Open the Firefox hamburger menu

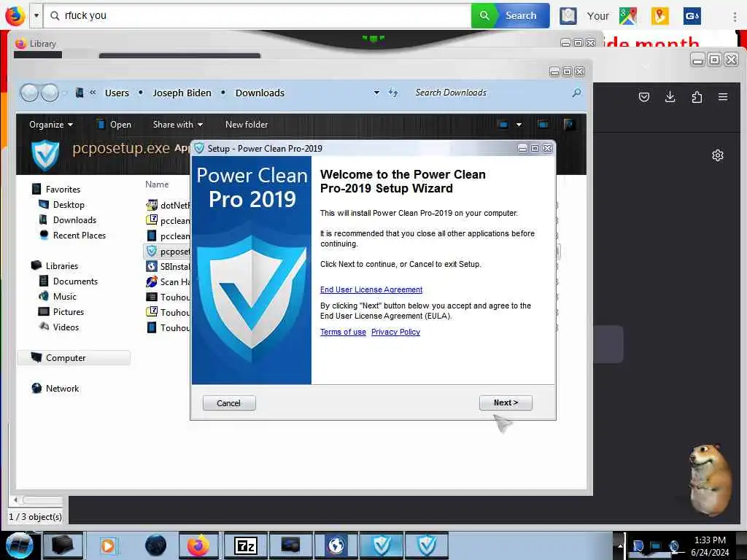pyautogui.click(x=723, y=97)
